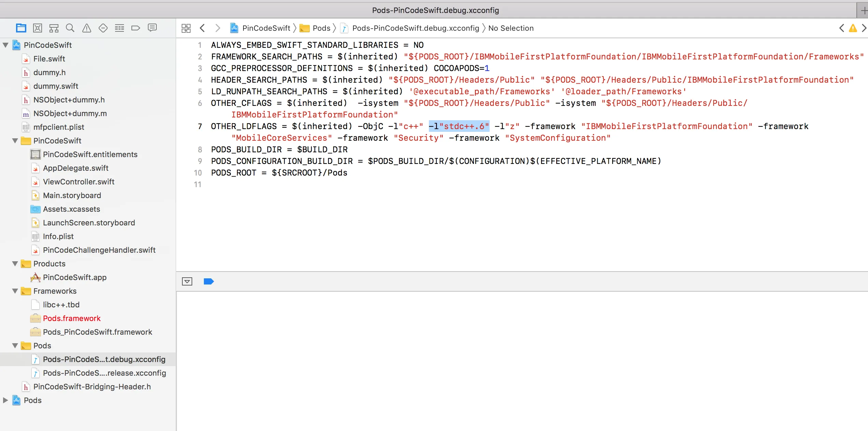This screenshot has height=431, width=868.
Task: Collapse the Frameworks folder
Action: 15,291
